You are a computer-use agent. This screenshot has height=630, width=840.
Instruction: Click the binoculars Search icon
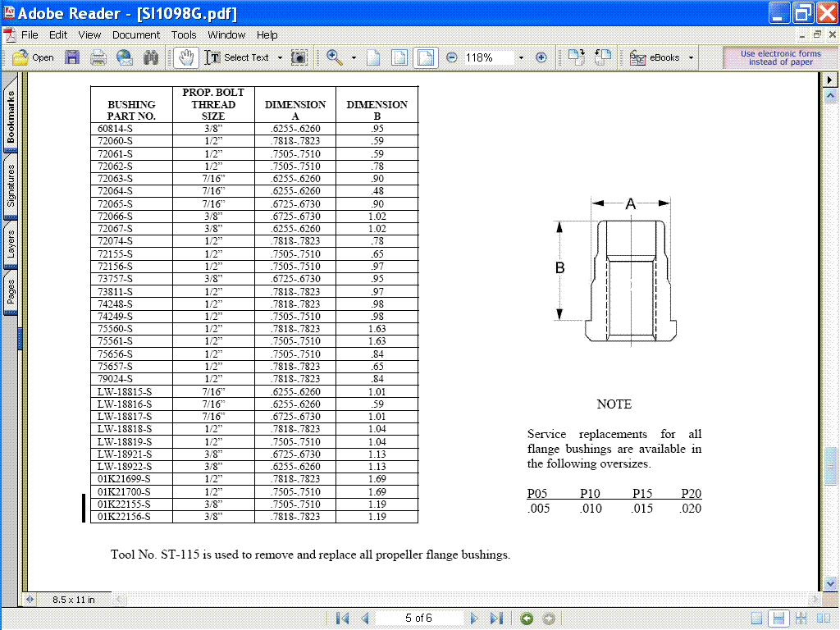click(151, 57)
